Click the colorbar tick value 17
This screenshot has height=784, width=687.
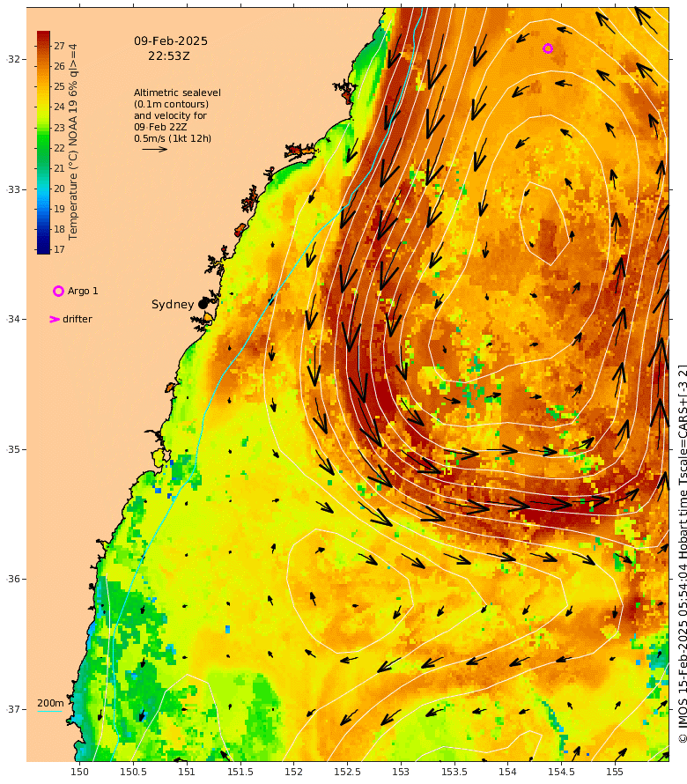click(x=60, y=249)
